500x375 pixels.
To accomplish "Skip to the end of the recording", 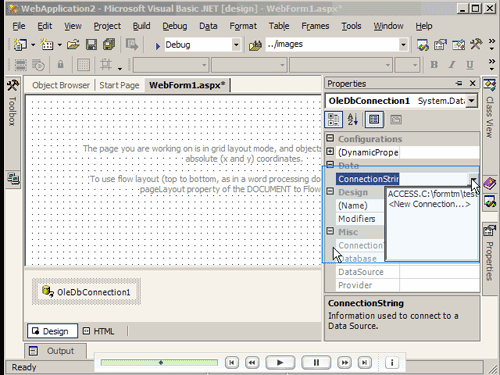I will point(365,362).
